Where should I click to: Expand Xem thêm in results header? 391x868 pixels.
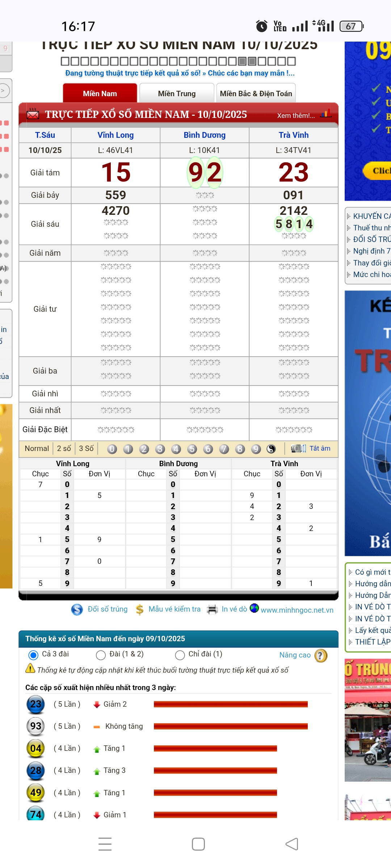click(296, 115)
